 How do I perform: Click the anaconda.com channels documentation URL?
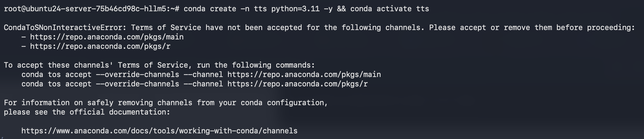coord(159,131)
